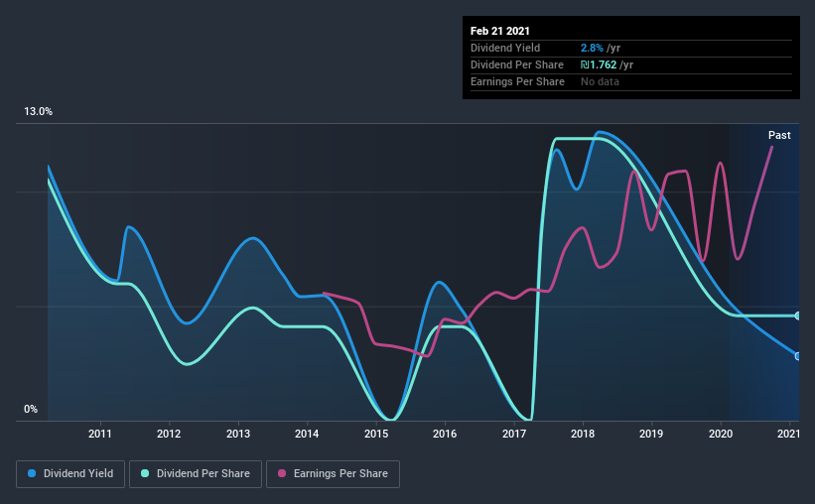Click the Dividend Yield tooltip row label
This screenshot has width=815, height=504.
[505, 49]
